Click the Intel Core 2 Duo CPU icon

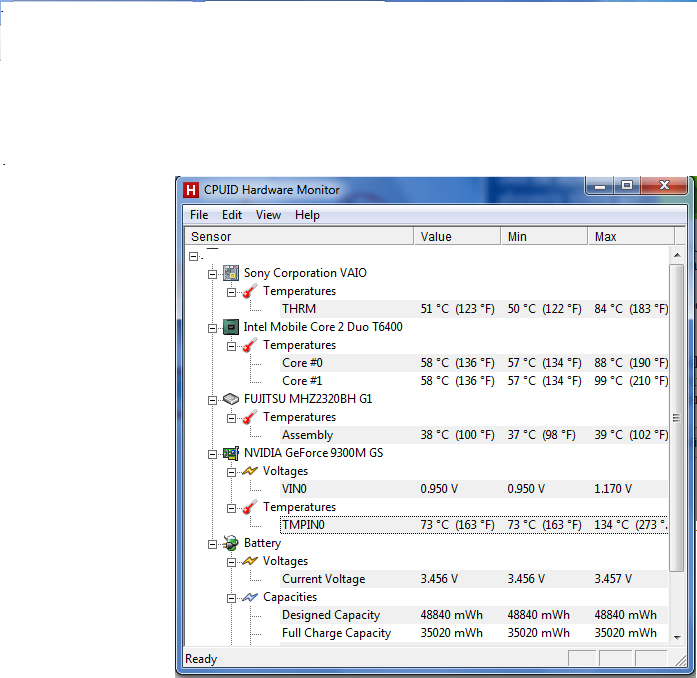tap(230, 327)
